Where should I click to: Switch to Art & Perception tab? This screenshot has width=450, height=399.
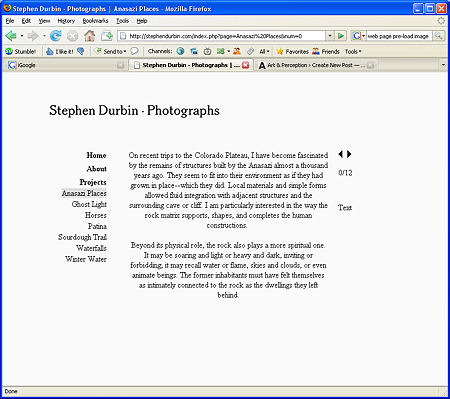point(317,65)
